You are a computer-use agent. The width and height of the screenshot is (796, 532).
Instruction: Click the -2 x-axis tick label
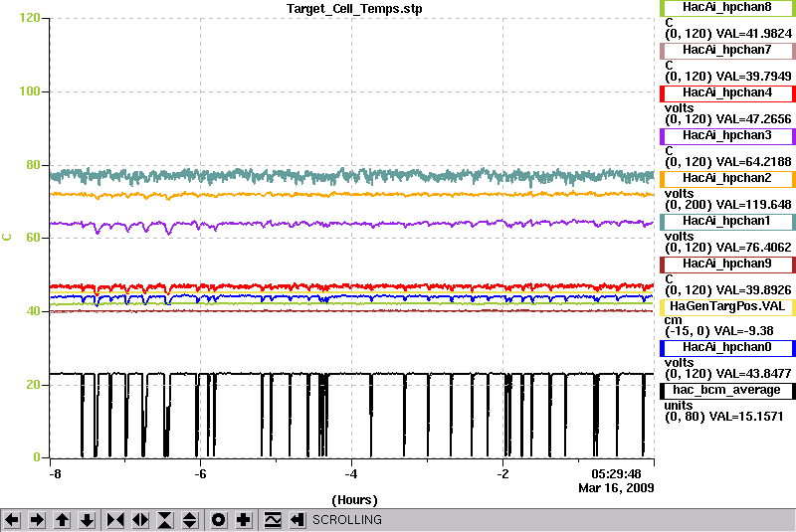[x=502, y=474]
